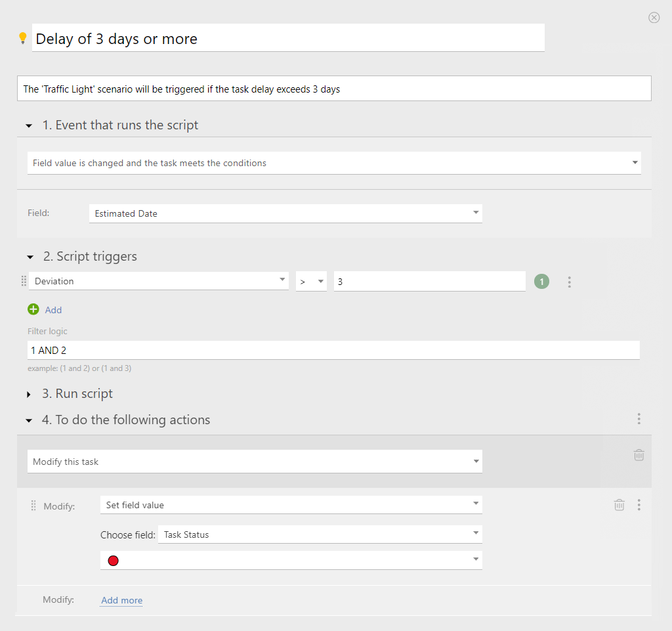Image resolution: width=672 pixels, height=631 pixels.
Task: Click the scenario title field 'Delay of 3 days or more'
Action: coord(288,38)
